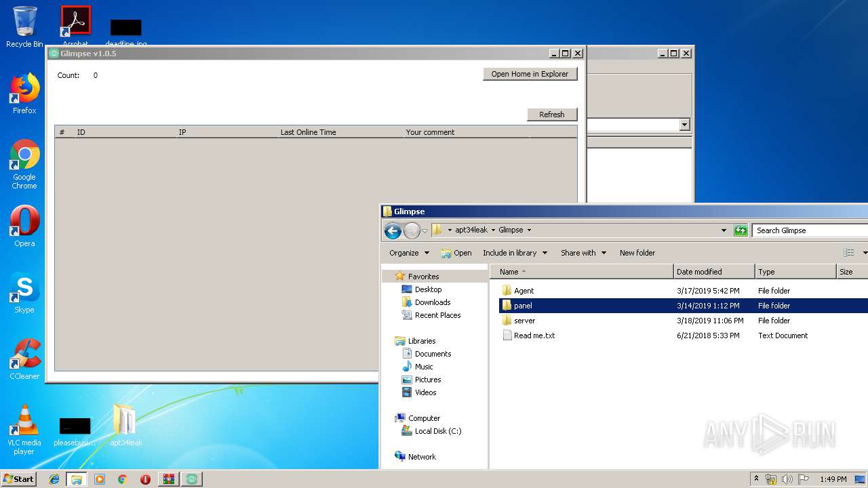The width and height of the screenshot is (868, 488).
Task: Sort files by Date modified column
Action: click(x=714, y=272)
